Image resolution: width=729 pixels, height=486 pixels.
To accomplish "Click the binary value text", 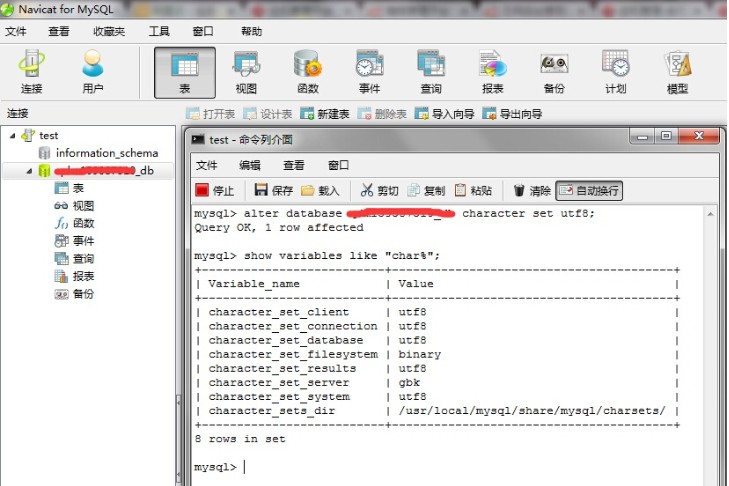I will pyautogui.click(x=419, y=354).
